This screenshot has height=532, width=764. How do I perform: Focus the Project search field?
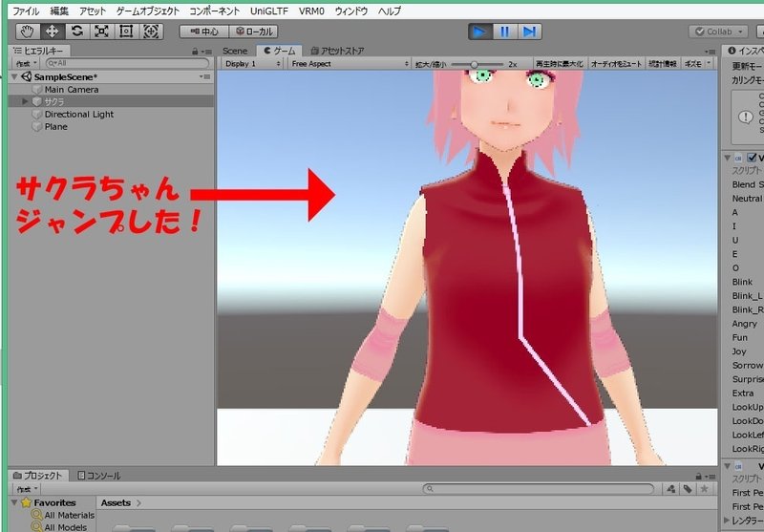[x=538, y=489]
